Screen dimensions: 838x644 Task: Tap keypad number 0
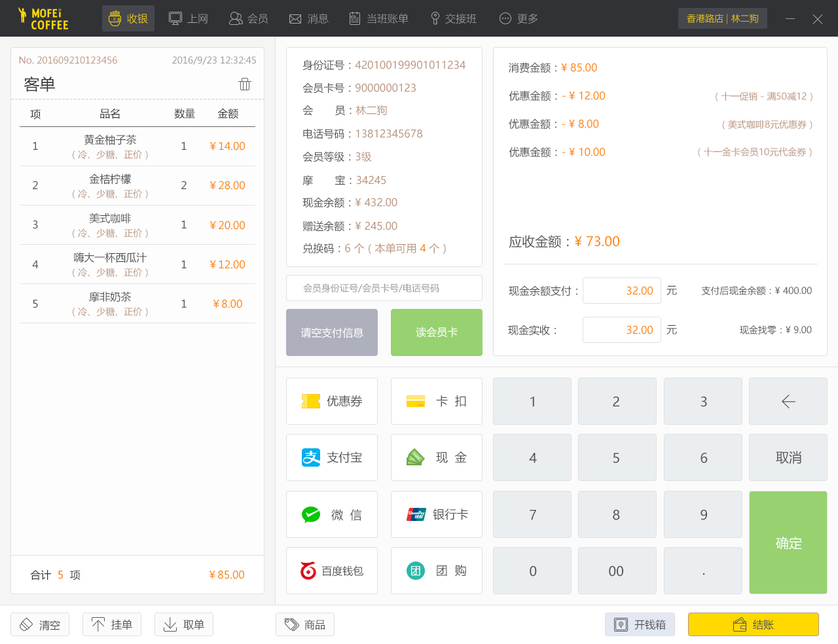point(532,571)
